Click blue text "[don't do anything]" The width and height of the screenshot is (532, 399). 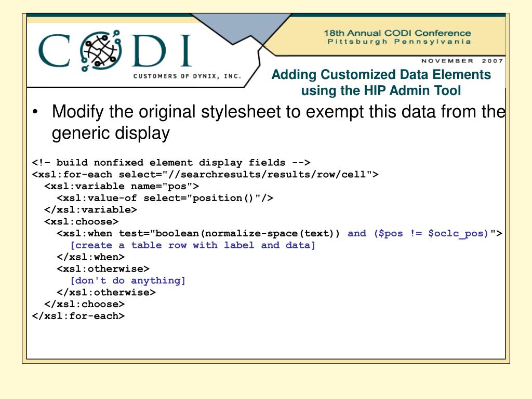point(128,281)
